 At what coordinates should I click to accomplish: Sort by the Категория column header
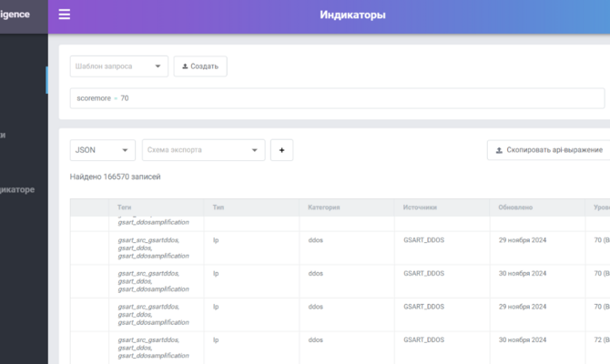point(324,207)
